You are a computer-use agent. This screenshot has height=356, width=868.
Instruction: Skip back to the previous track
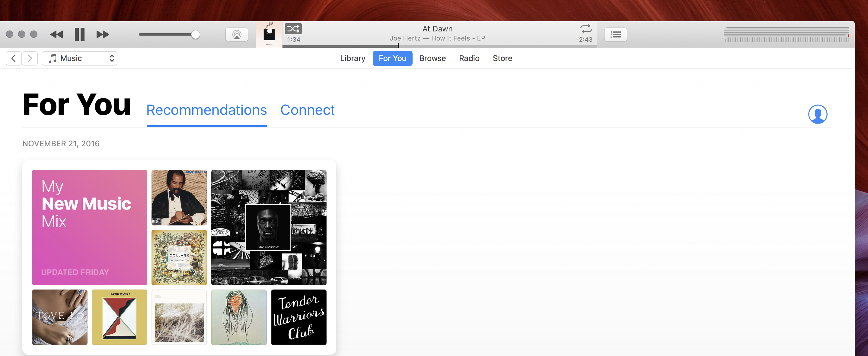point(56,34)
